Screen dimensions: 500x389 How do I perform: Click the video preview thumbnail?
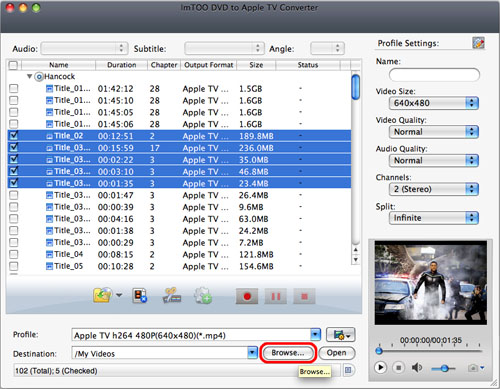(x=430, y=283)
